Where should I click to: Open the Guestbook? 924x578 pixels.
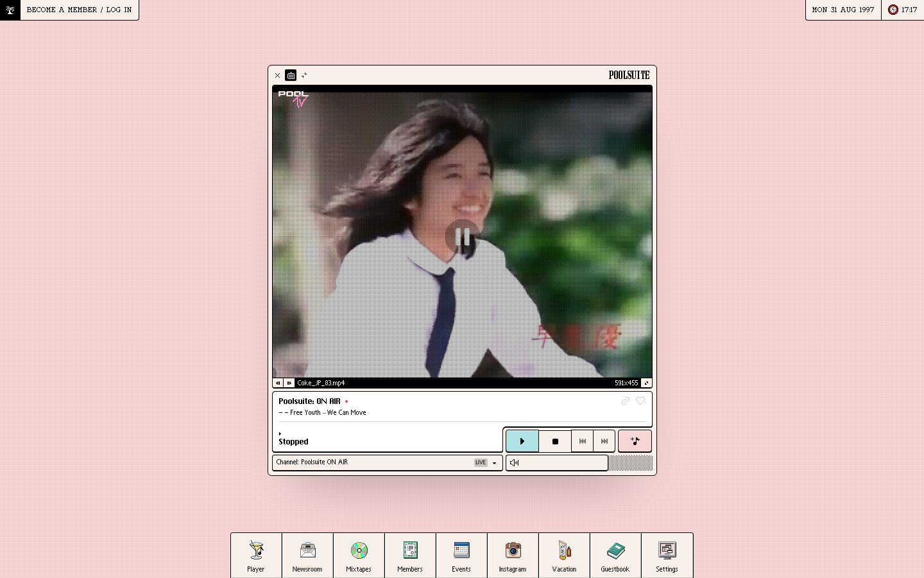tap(615, 556)
